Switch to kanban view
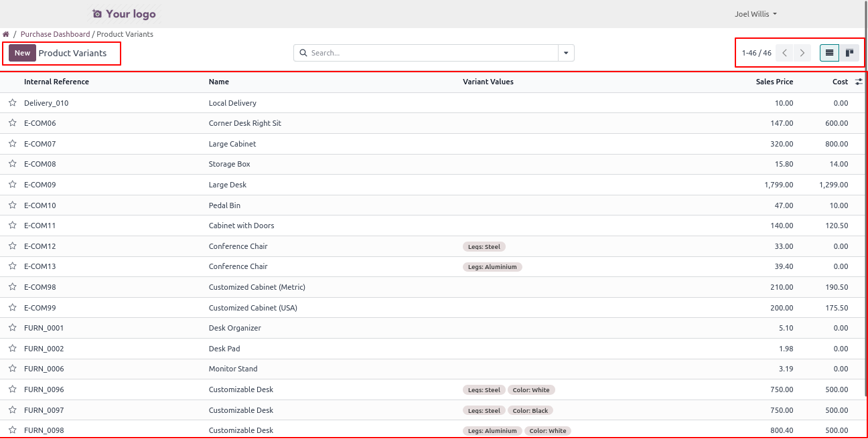The width and height of the screenshot is (868, 439). pos(849,53)
